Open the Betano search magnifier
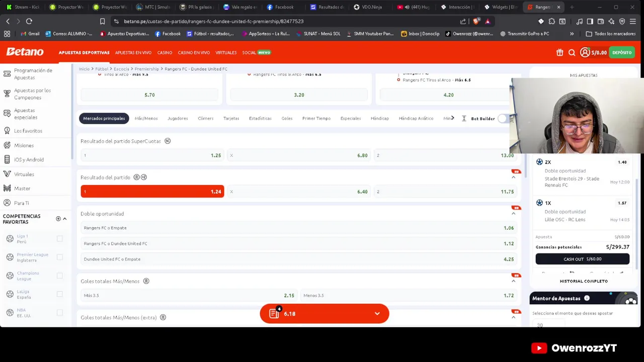644x362 pixels. tap(572, 52)
